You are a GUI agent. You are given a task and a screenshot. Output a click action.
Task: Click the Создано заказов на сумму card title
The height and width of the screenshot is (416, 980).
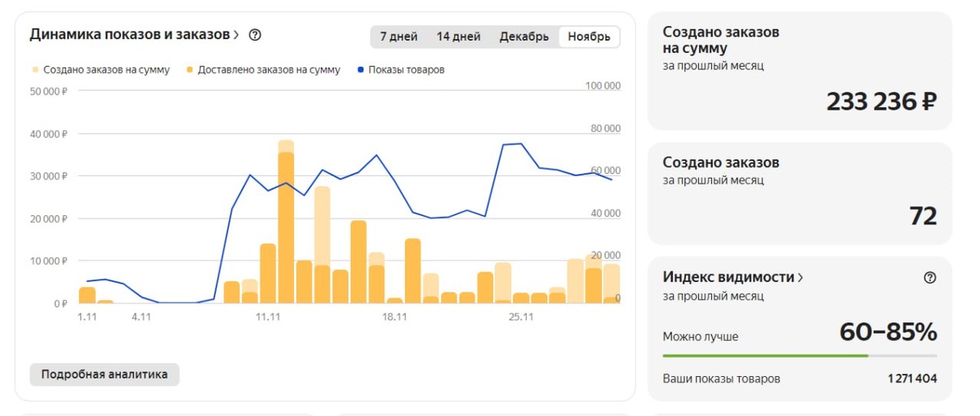pyautogui.click(x=720, y=40)
